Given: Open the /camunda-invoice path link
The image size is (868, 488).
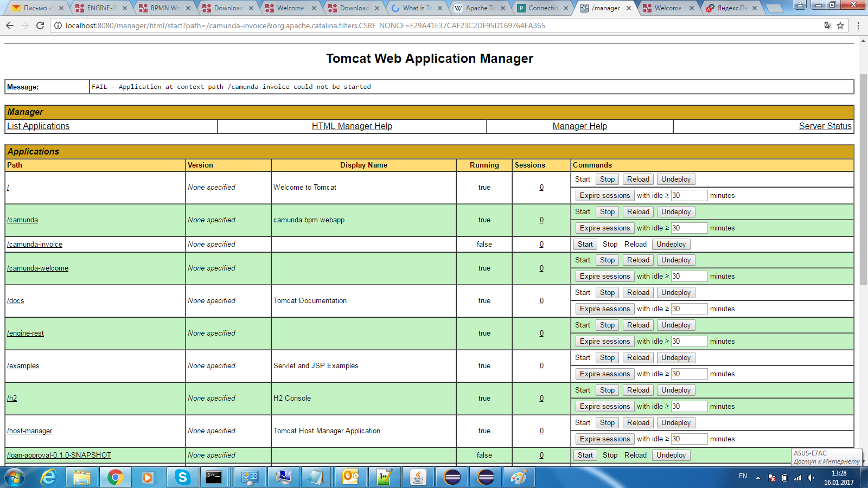Looking at the screenshot, I should click(x=35, y=245).
